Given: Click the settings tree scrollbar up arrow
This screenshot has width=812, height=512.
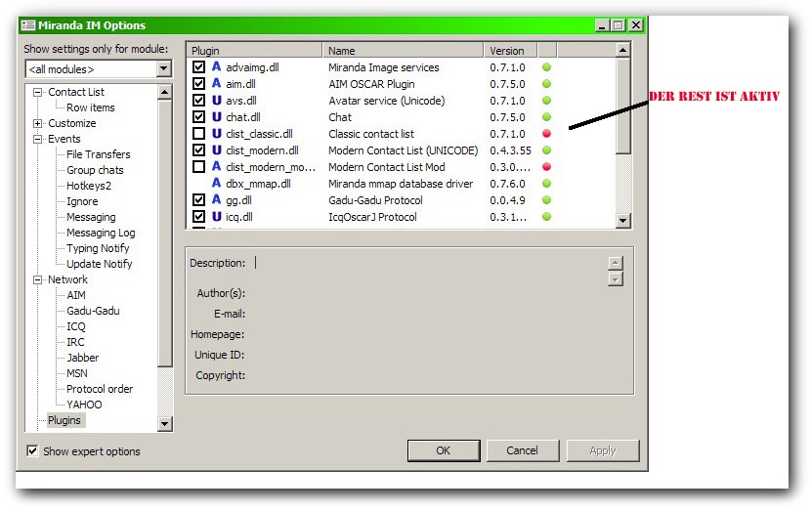Looking at the screenshot, I should (164, 93).
